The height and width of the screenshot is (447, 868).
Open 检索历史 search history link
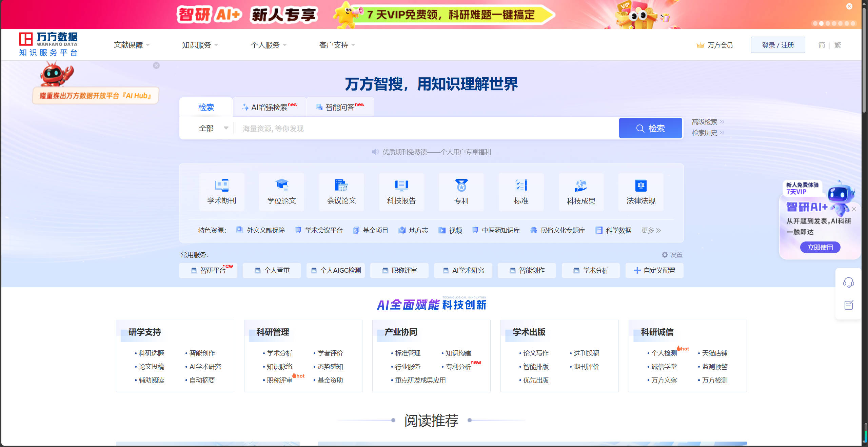[708, 133]
